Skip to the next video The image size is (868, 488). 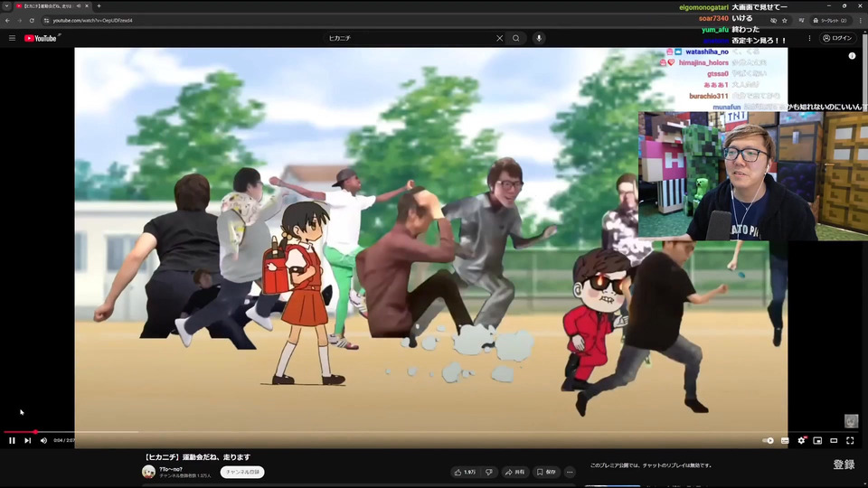coord(28,440)
